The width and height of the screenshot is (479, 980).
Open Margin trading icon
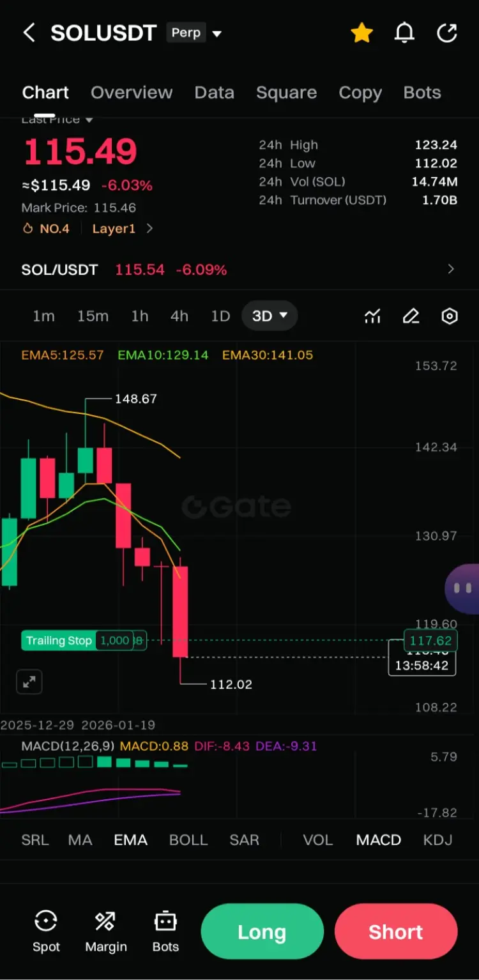[x=106, y=931]
